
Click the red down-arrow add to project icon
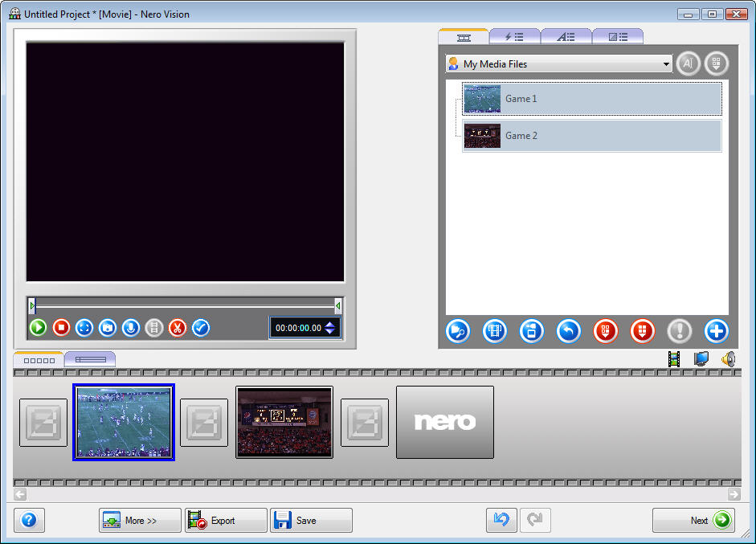point(642,331)
